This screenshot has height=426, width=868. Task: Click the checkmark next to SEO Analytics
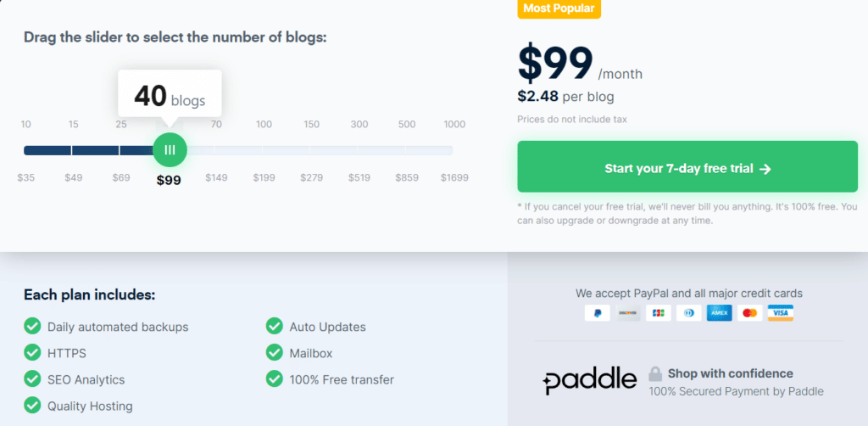(32, 379)
